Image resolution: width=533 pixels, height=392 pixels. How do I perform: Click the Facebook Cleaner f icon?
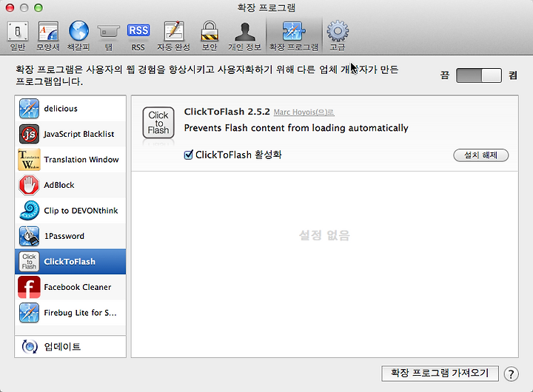(29, 287)
